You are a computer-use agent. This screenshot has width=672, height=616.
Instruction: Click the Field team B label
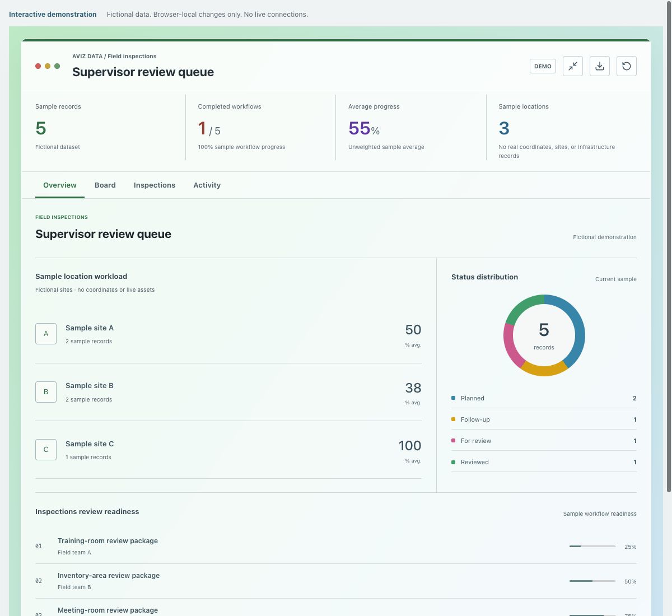[74, 587]
